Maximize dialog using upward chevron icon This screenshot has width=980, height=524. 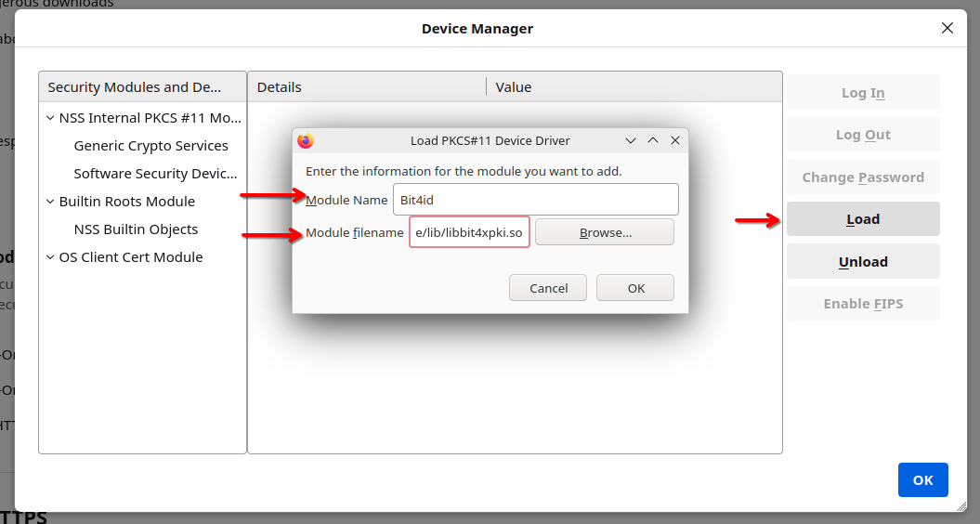click(x=653, y=140)
